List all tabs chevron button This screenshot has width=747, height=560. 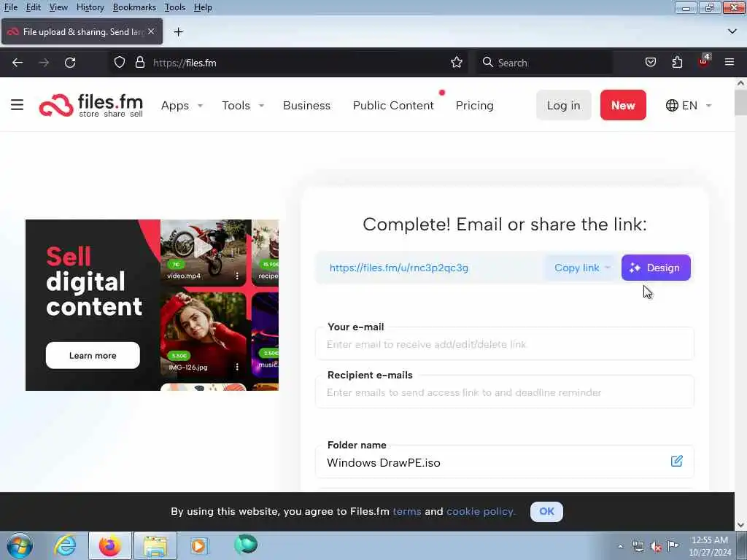click(732, 31)
